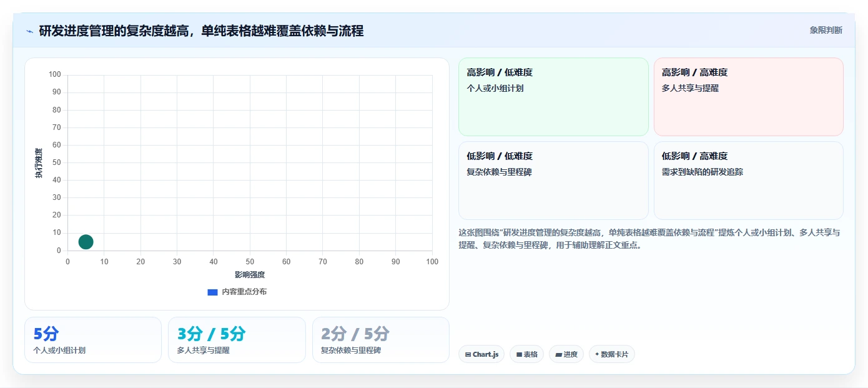The image size is (868, 388).
Task: Click the 进度 tag
Action: pos(566,354)
